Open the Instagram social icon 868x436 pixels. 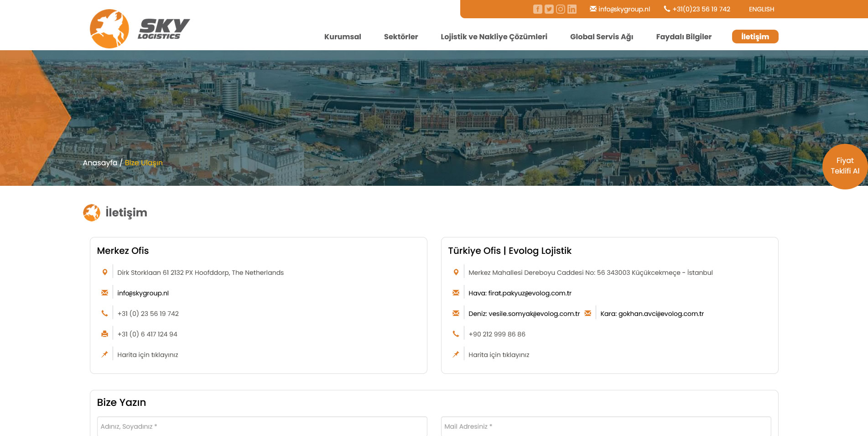(x=561, y=9)
